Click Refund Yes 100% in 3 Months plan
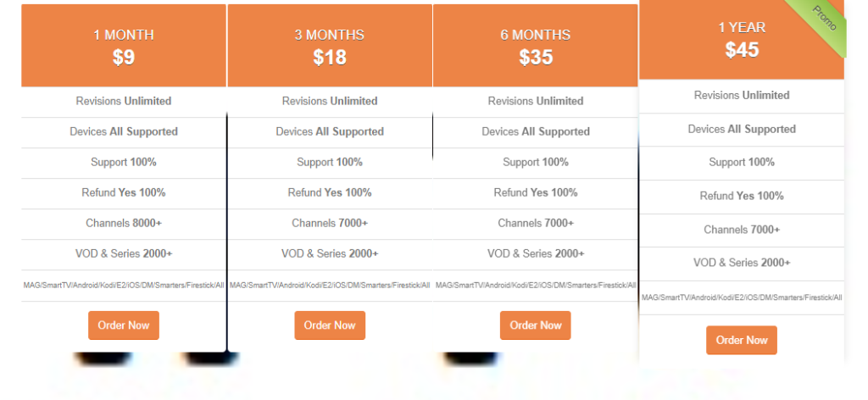Screen dimensions: 868x400 [x=330, y=192]
